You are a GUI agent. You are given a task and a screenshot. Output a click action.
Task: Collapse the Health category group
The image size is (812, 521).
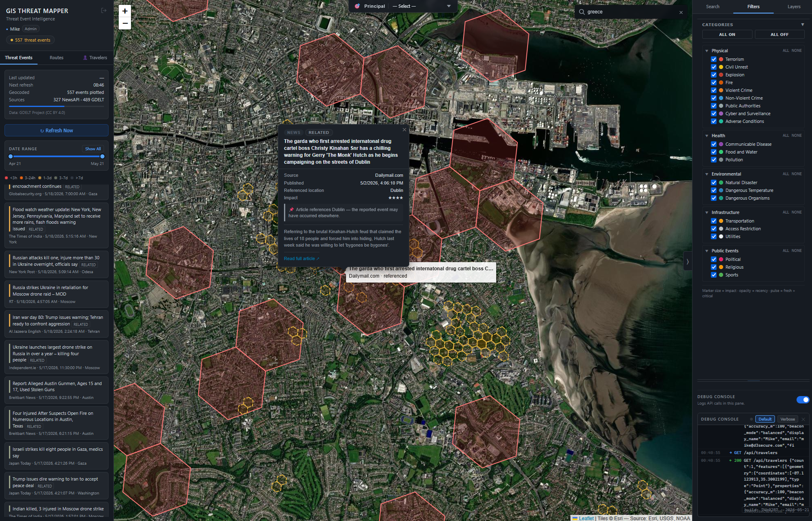tap(707, 136)
